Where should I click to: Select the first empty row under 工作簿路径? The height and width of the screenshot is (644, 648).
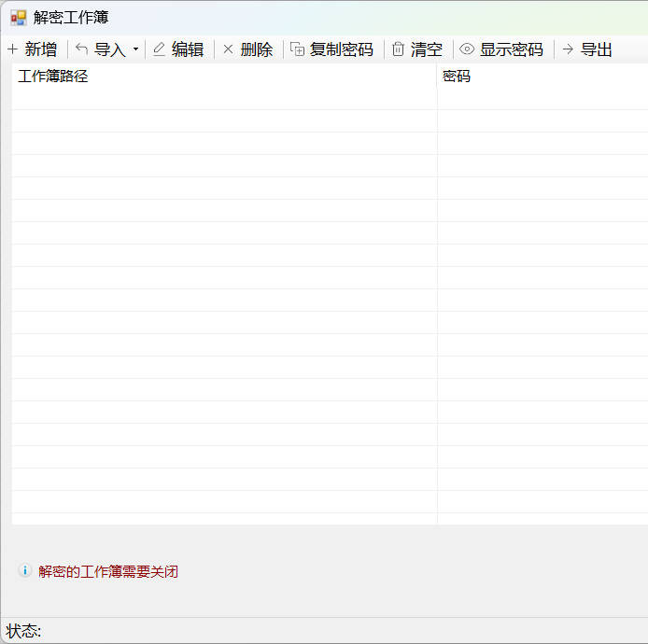pyautogui.click(x=224, y=99)
